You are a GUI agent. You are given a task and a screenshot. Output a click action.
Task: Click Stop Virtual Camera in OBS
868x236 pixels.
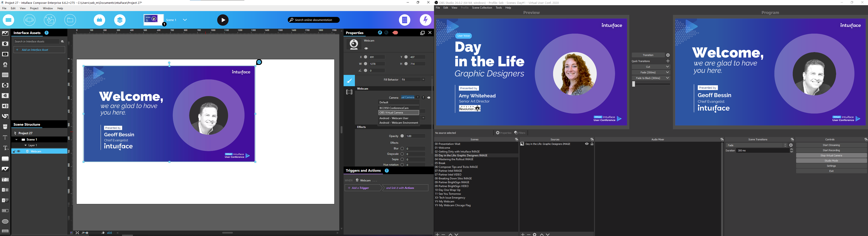[x=831, y=156]
